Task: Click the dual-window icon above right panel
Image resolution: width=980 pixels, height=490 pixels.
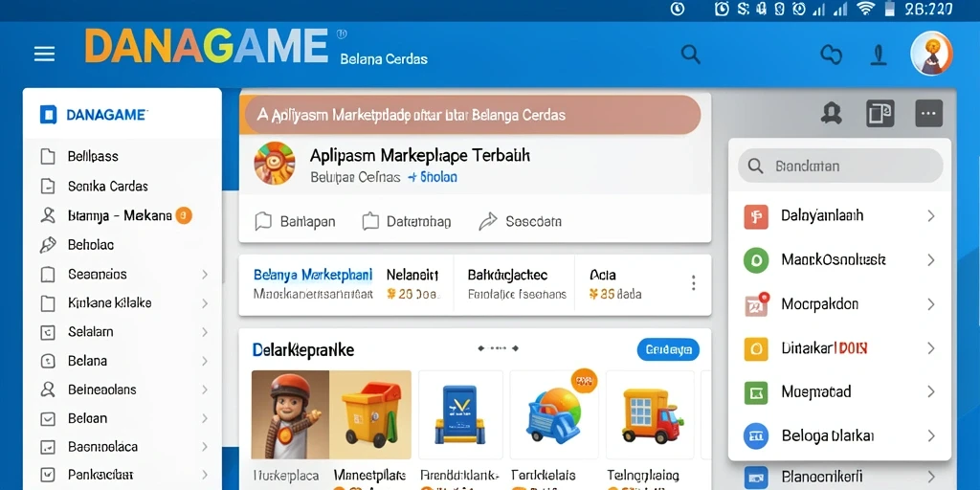Action: (x=880, y=114)
